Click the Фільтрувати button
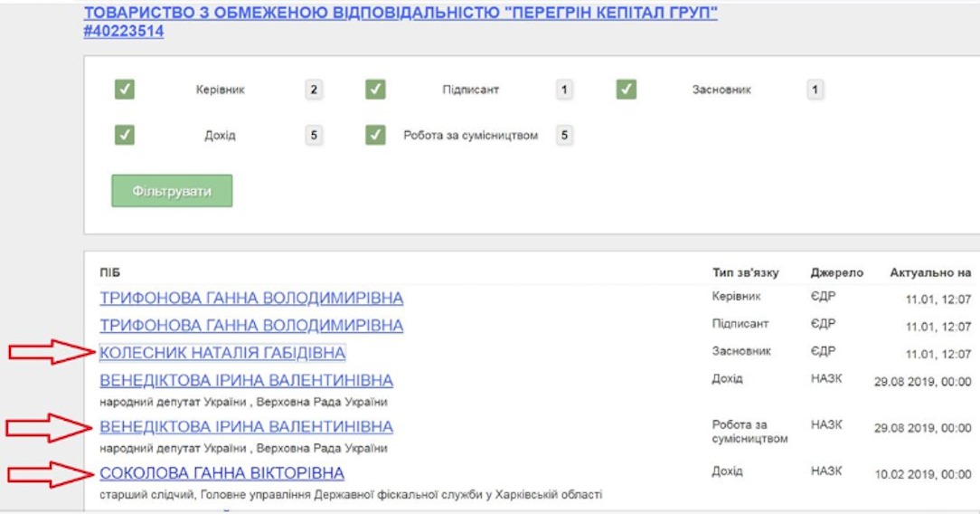Image resolution: width=980 pixels, height=514 pixels. point(172,191)
